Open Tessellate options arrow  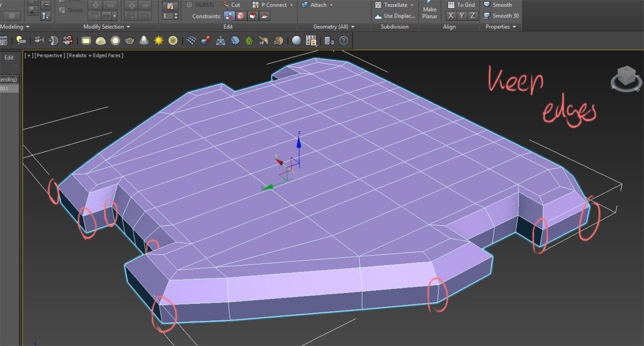pos(412,5)
